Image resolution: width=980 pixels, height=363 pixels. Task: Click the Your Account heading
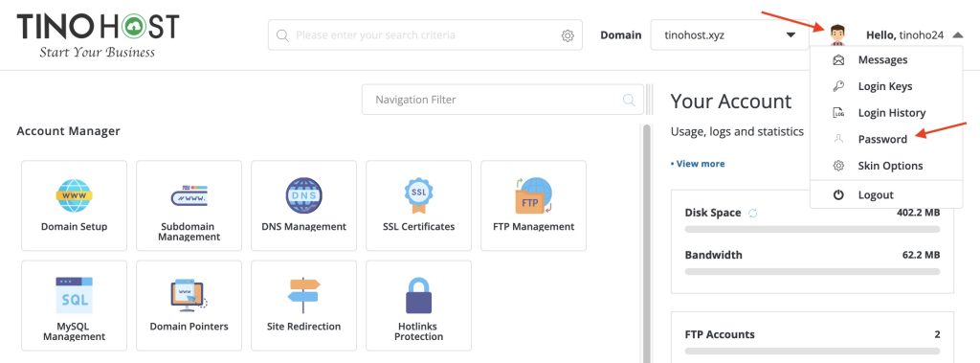730,102
